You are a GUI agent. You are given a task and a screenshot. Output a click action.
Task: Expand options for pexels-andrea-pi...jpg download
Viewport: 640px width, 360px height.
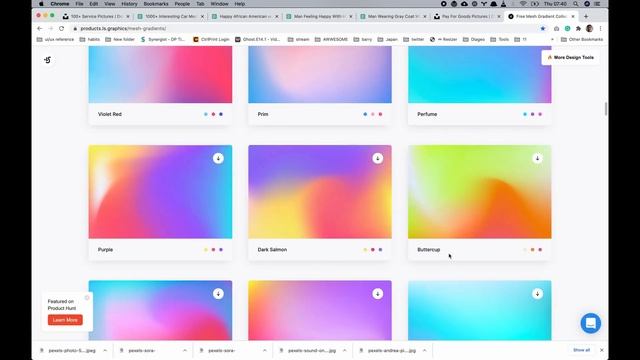[424, 350]
